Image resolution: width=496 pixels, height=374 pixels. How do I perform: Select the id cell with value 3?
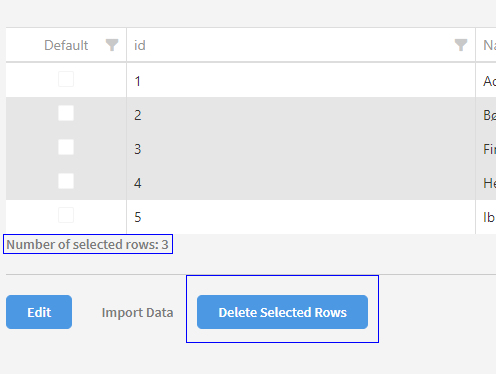coord(301,148)
